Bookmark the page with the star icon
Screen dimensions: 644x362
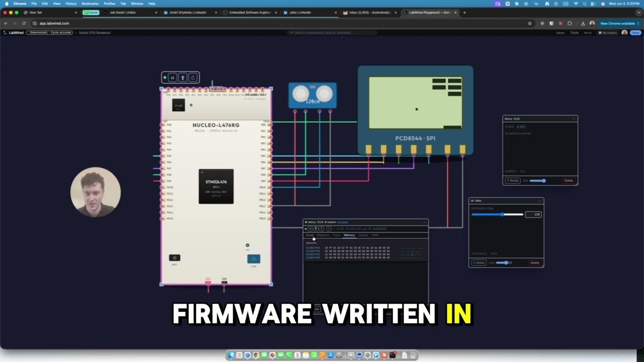[530, 23]
